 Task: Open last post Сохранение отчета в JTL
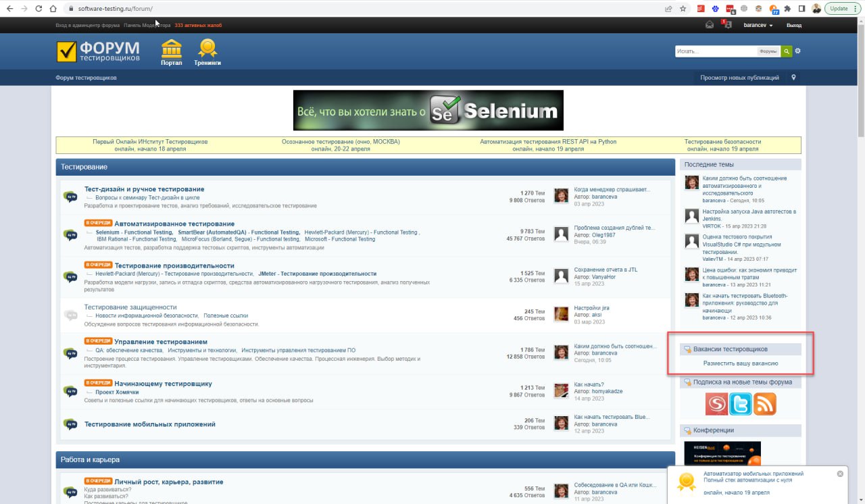[x=605, y=270]
